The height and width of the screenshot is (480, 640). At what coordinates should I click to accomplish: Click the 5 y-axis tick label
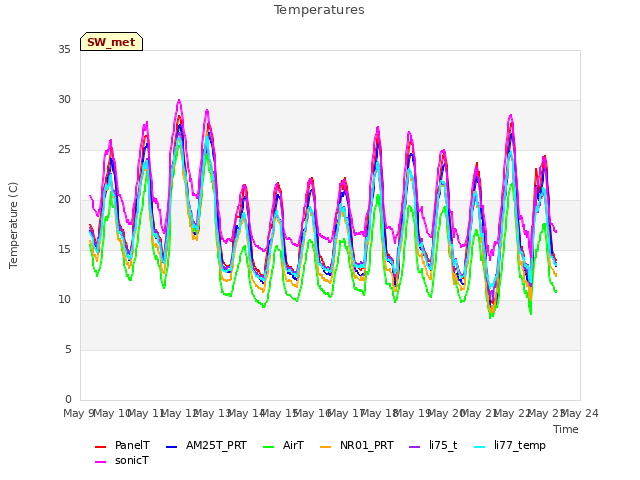(68, 349)
